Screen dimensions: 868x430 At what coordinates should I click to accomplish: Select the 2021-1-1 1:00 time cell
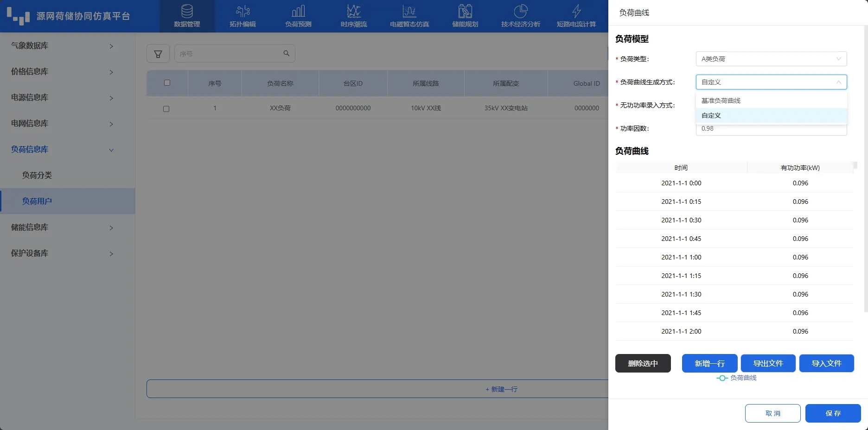(681, 257)
